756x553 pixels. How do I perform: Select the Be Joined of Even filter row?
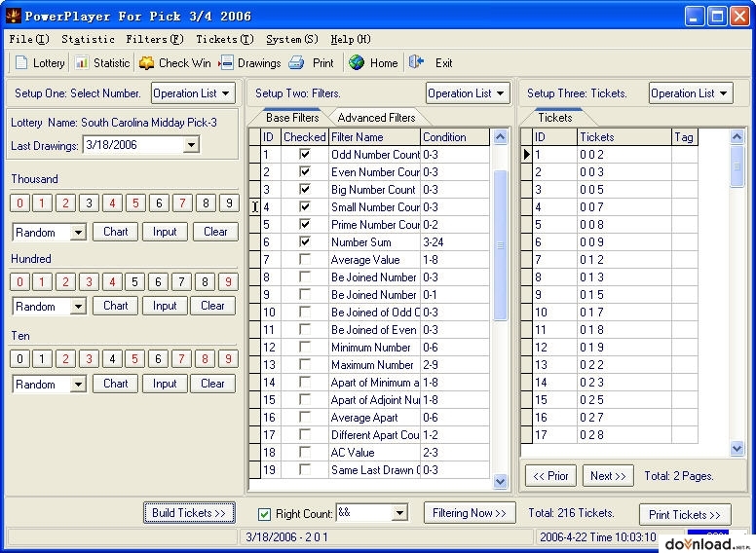coord(369,329)
